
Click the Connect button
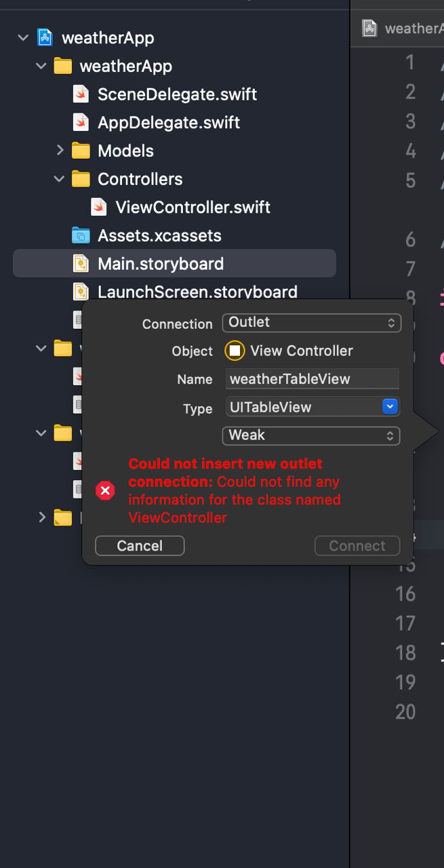(x=357, y=546)
